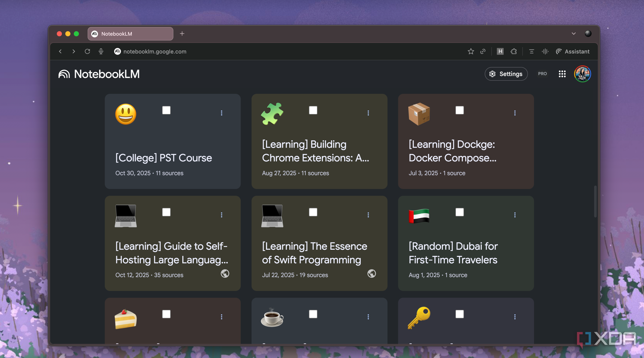
Task: Tick the checkbox on the cake emoji notebook
Action: pos(166,314)
